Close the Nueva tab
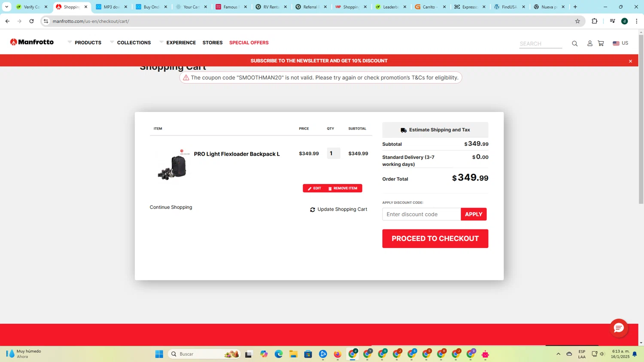This screenshot has height=362, width=644. [x=563, y=7]
